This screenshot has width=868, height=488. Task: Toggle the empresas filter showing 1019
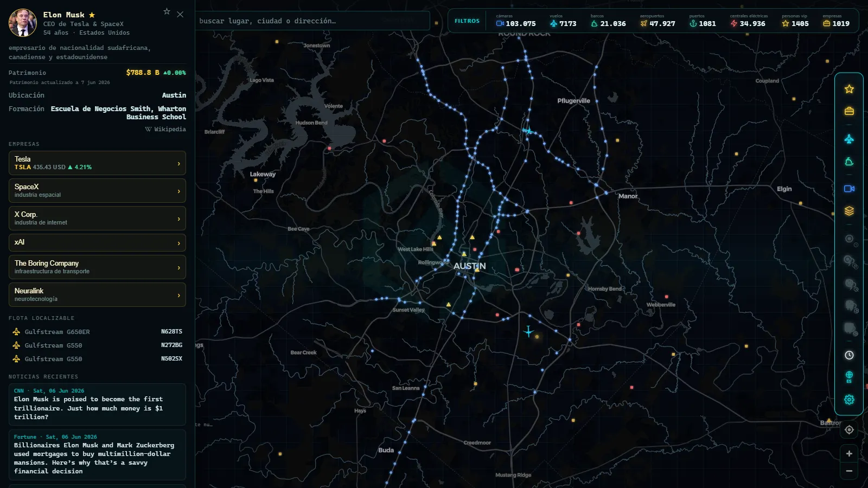click(x=836, y=21)
